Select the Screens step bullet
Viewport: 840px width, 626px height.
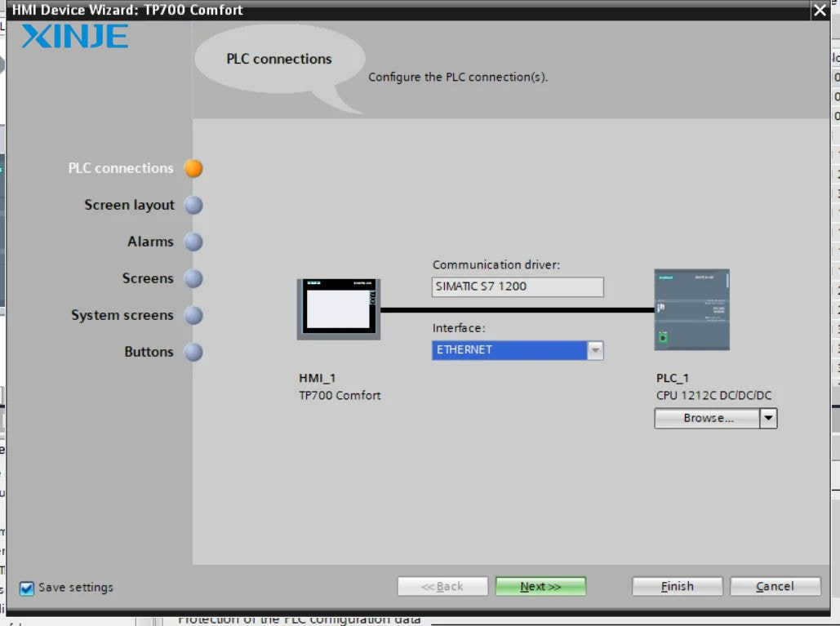click(x=193, y=278)
